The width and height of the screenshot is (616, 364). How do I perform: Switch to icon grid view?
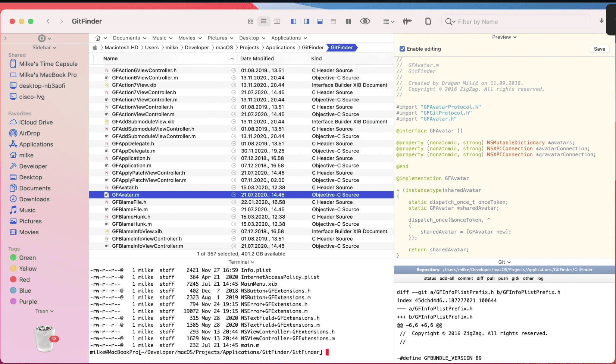point(250,22)
